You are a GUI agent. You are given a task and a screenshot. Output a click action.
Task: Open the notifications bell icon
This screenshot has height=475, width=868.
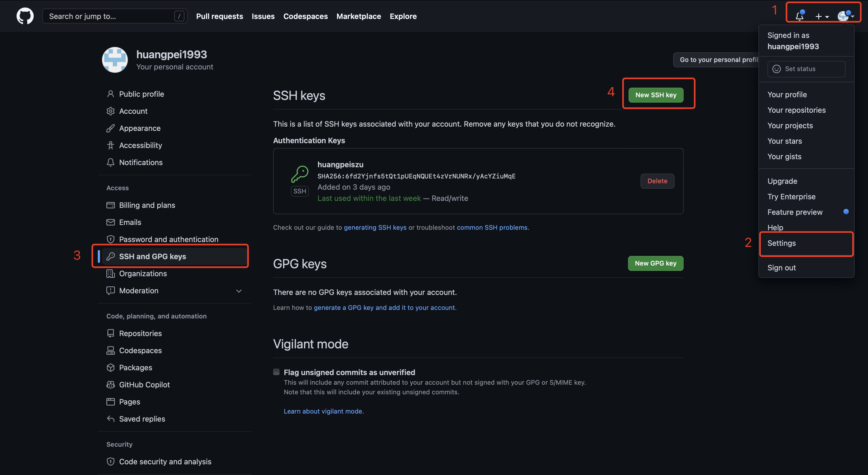tap(799, 16)
